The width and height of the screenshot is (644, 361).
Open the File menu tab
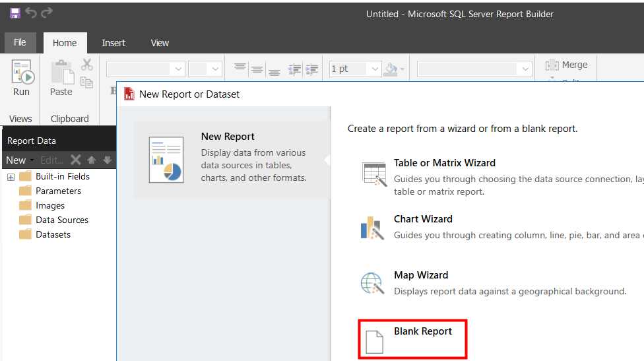coord(20,42)
